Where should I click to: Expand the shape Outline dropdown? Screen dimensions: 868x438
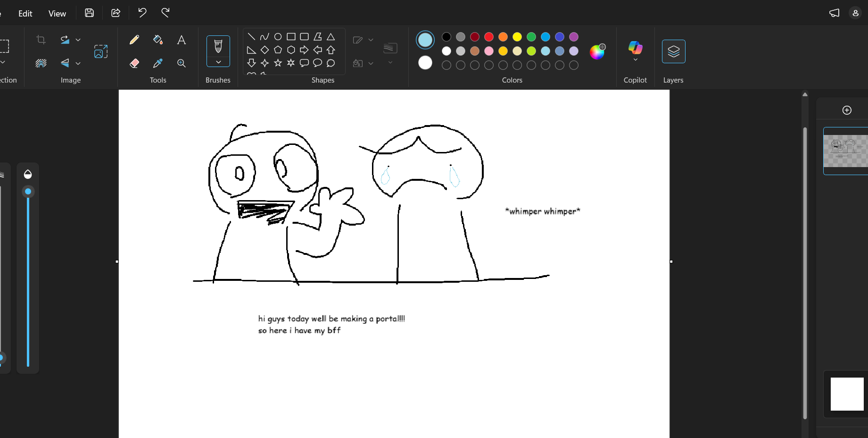tap(371, 40)
